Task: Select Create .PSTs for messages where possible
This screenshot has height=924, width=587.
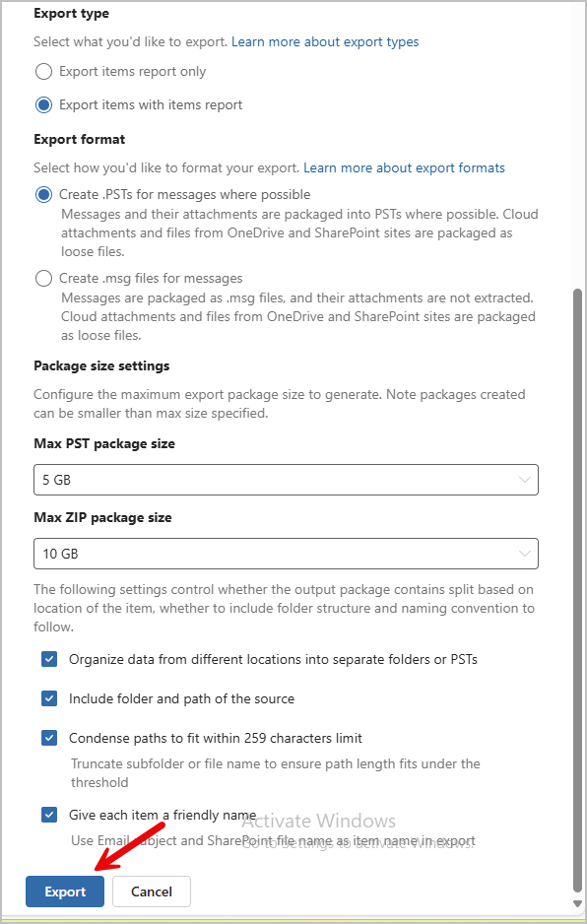Action: tap(42, 194)
